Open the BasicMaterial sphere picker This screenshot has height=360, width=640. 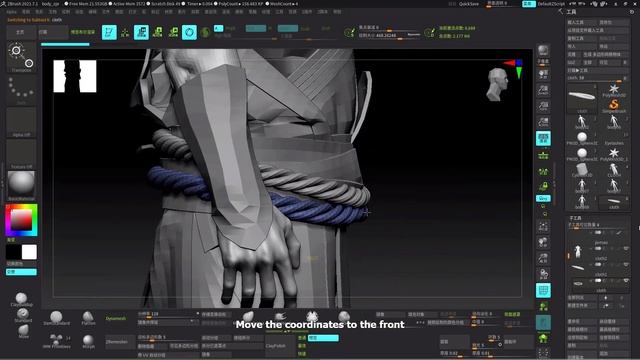(21, 186)
